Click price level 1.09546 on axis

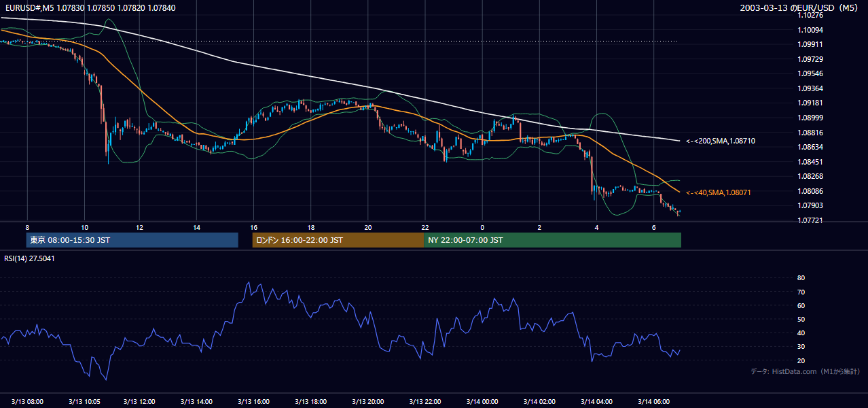tap(811, 73)
